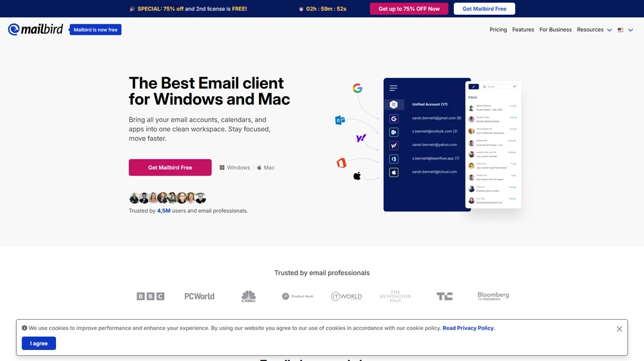Select the teamflow Office account icon in the sidebar

tap(393, 159)
